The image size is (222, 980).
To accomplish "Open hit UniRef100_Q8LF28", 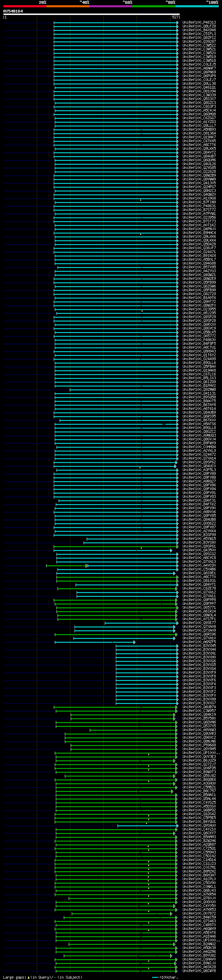I will pyautogui.click(x=199, y=26).
